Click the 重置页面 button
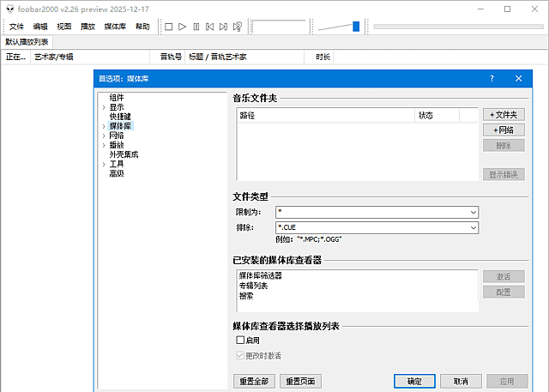This screenshot has height=392, width=549. (x=300, y=381)
